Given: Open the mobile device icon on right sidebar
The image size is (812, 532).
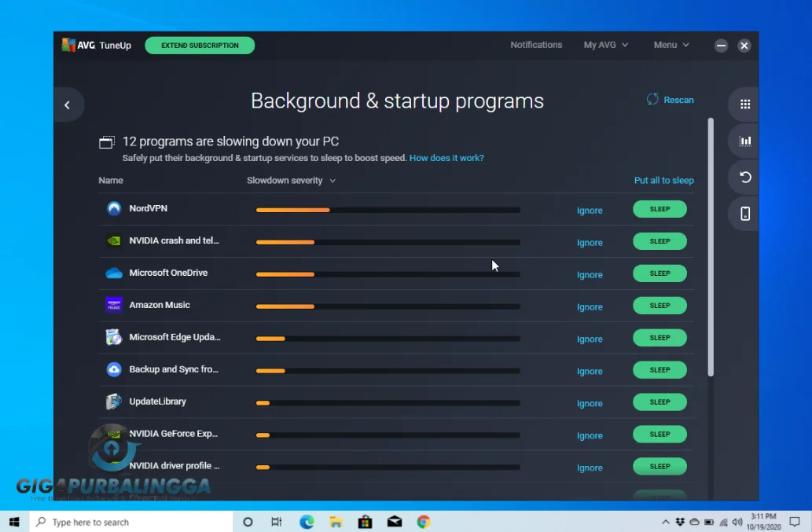Looking at the screenshot, I should (x=744, y=213).
